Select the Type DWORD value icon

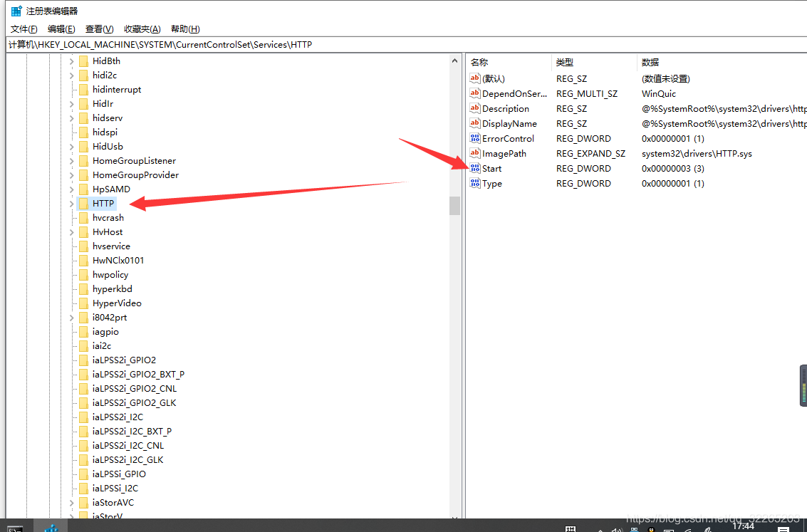[x=474, y=183]
